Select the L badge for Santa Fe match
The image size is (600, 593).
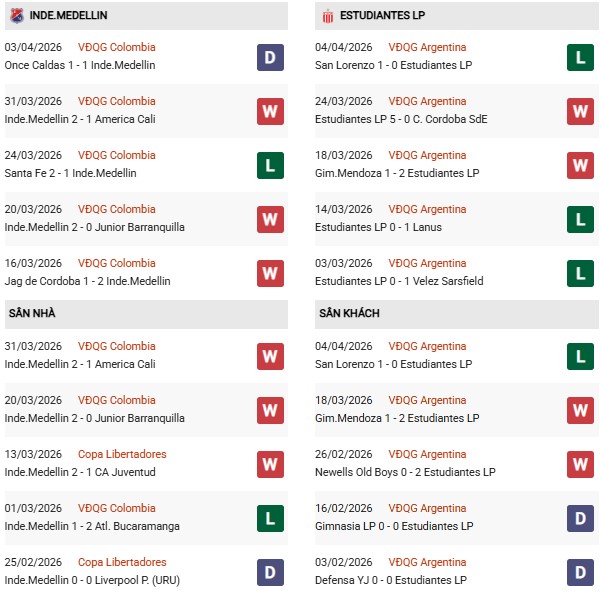pos(270,165)
